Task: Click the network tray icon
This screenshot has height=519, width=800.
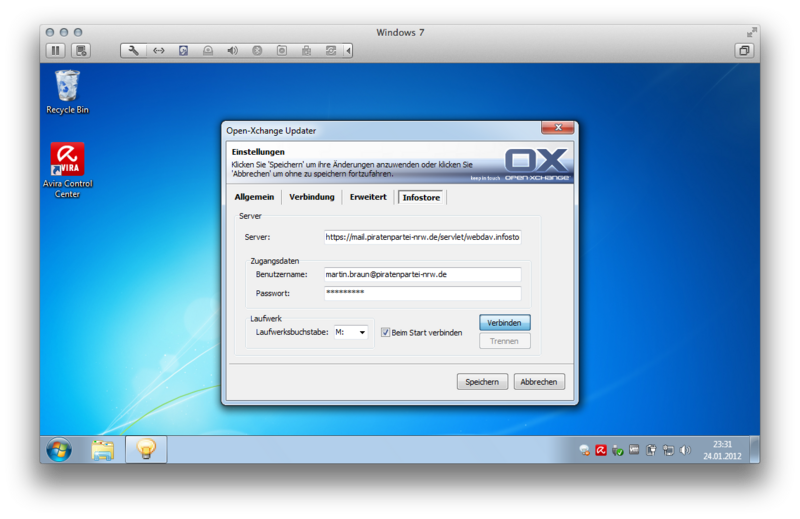Action: tap(668, 450)
